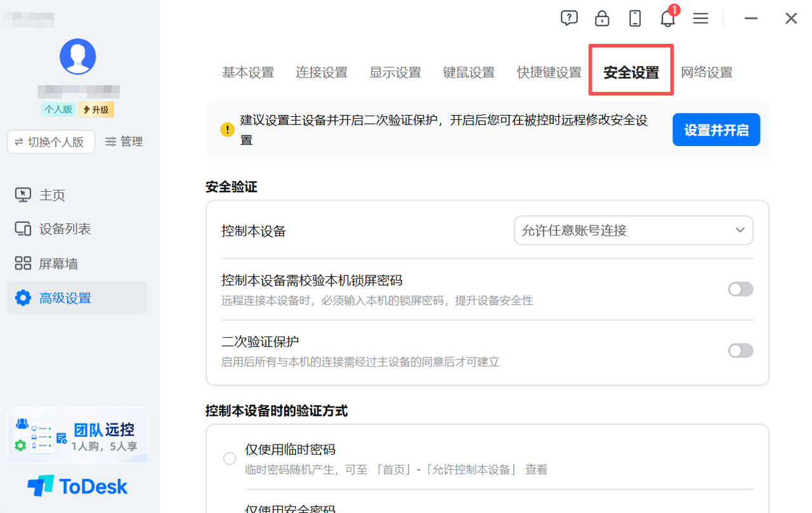Switch to 基本设置 tab
The image size is (812, 513).
click(x=248, y=72)
